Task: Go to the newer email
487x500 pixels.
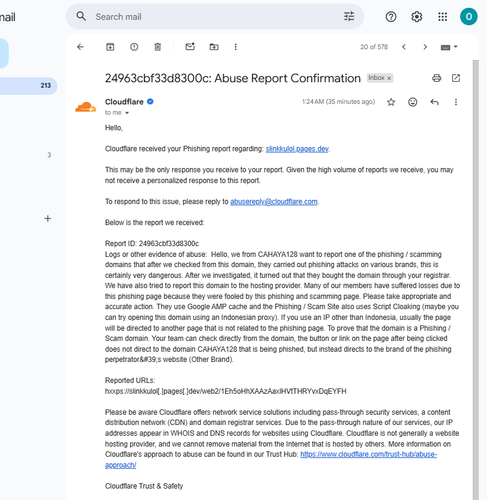Action: (404, 47)
